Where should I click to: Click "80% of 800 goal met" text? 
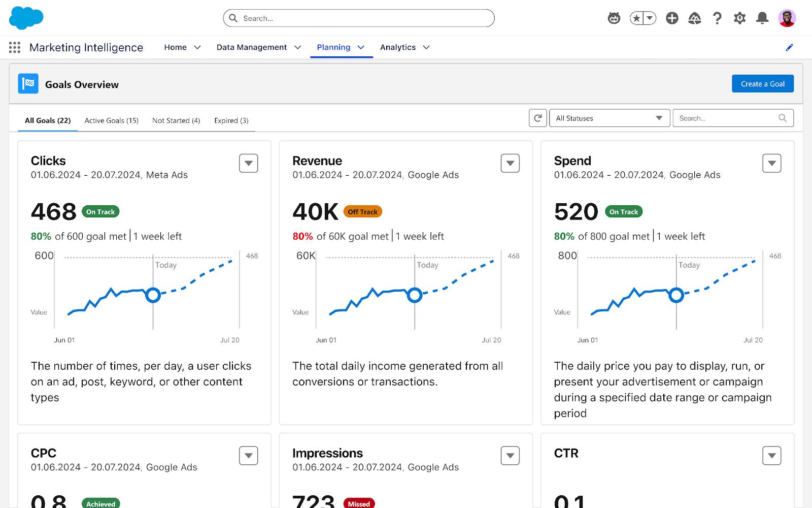coord(602,236)
